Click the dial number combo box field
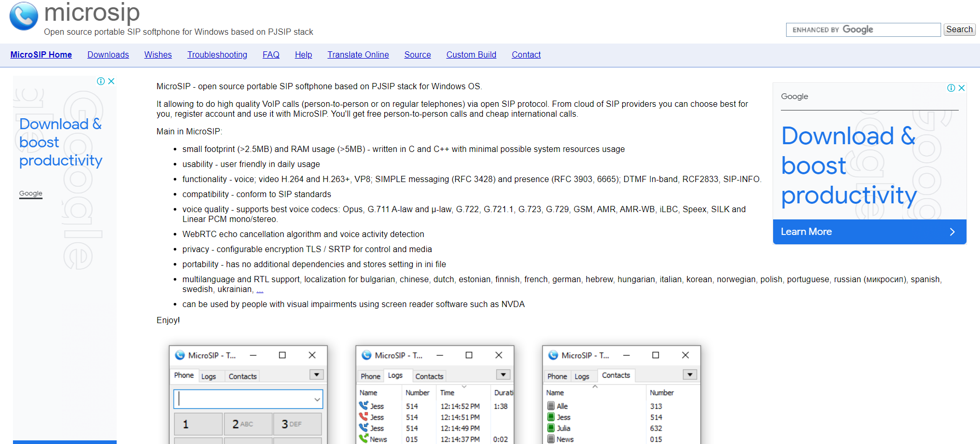This screenshot has width=980, height=444. point(248,399)
